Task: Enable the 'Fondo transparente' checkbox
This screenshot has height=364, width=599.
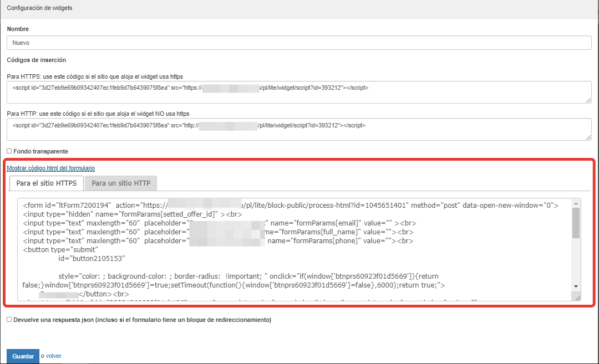Action: point(9,151)
